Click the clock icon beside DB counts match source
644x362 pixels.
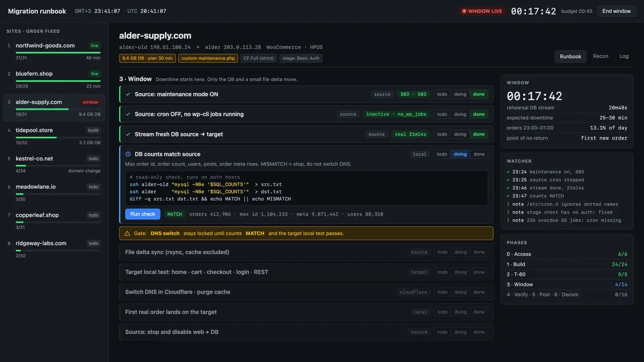(128, 154)
